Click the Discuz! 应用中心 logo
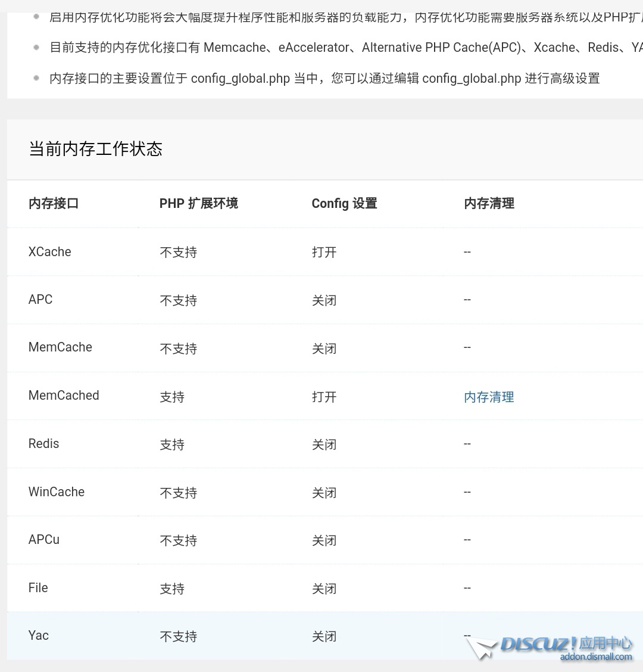643x672 pixels. pos(566,644)
